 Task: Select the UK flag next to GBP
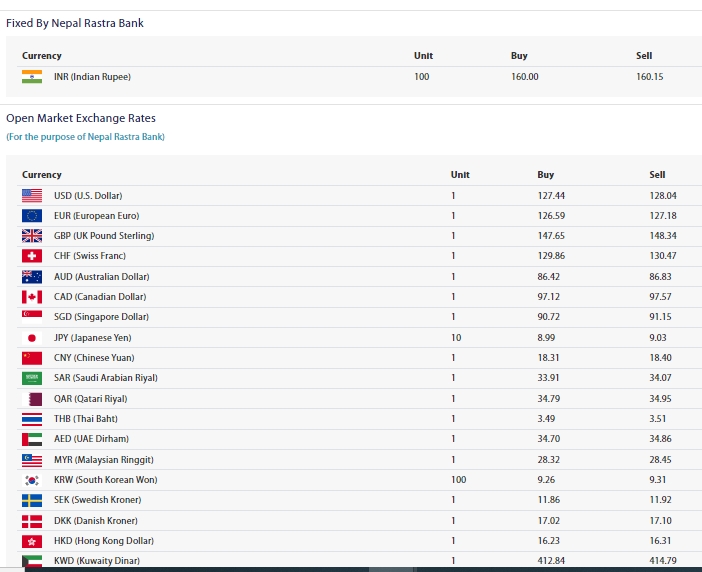point(32,236)
